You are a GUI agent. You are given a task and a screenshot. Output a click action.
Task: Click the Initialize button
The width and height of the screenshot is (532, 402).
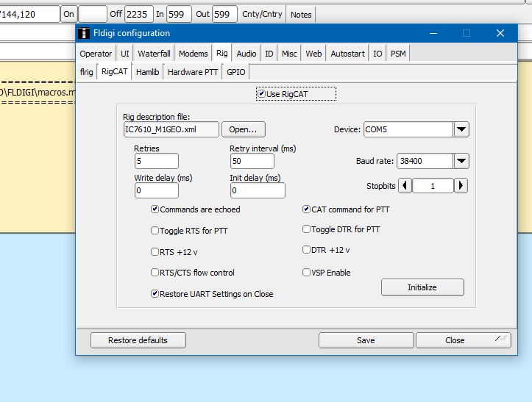pos(422,287)
